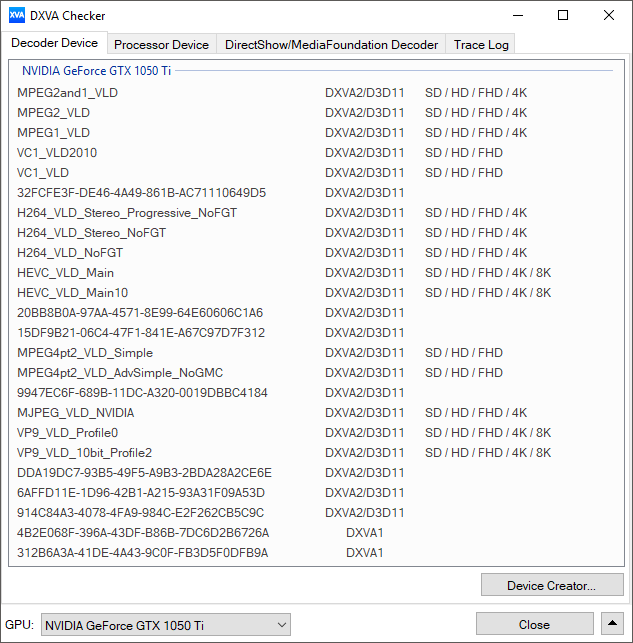Screen dimensions: 633x643
Task: Click the resolution list of HEVC_VLD_Main10
Action: (x=488, y=293)
